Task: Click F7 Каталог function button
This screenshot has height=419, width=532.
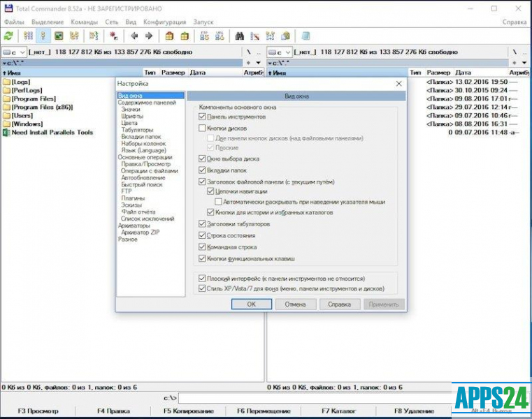Action: 339,411
